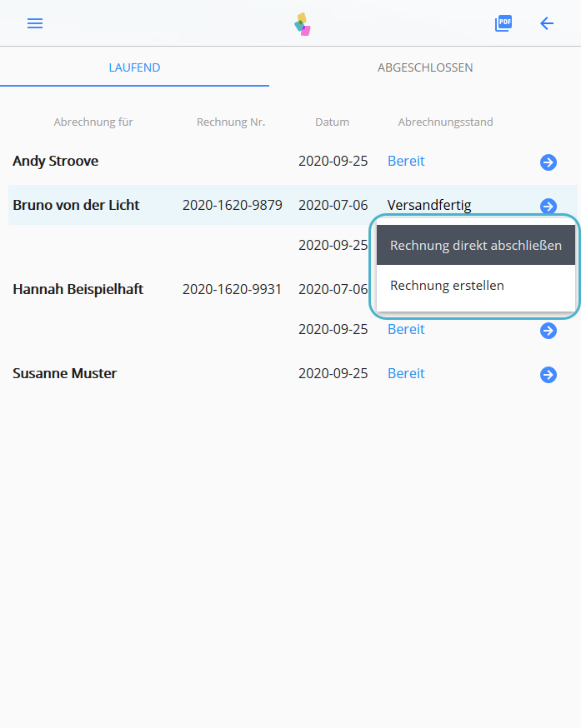Click invoice number 2020-1620-9931

coord(232,290)
